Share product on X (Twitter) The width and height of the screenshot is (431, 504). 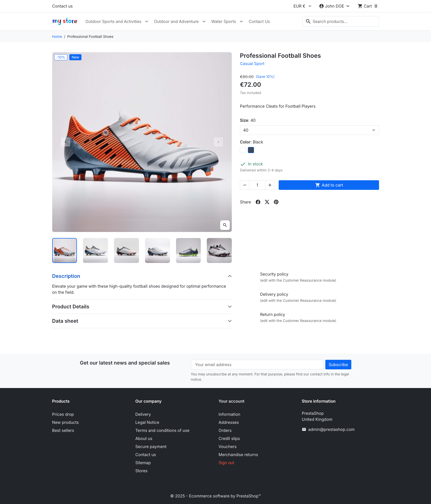pyautogui.click(x=267, y=202)
